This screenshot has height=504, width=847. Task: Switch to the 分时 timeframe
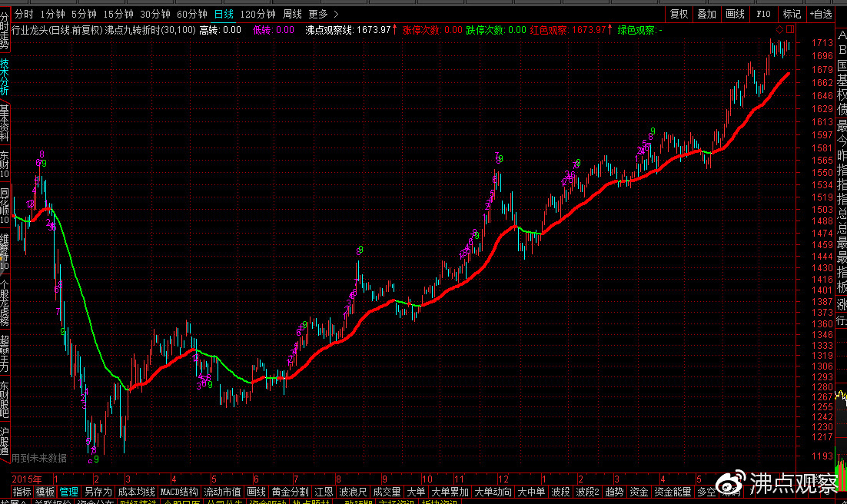[x=24, y=14]
